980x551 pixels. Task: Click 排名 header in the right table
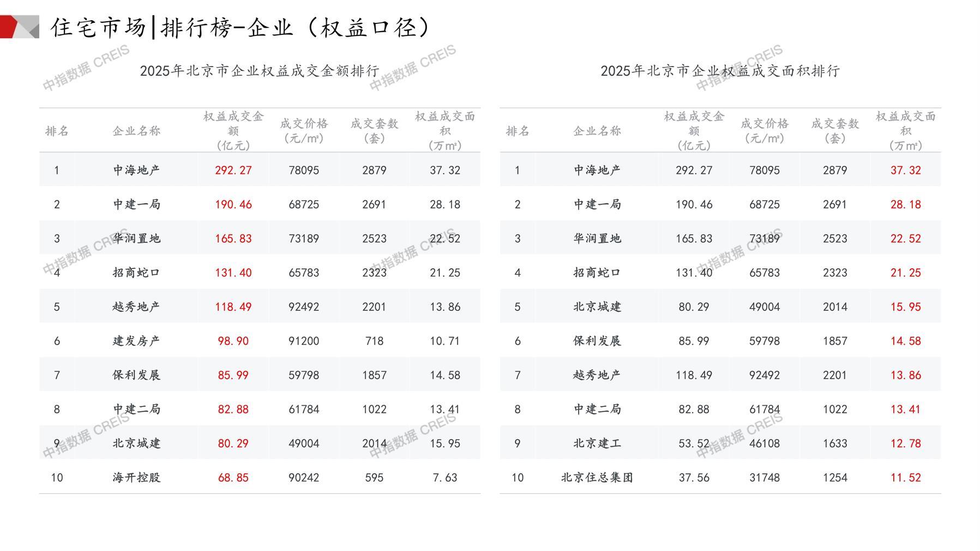pos(517,131)
